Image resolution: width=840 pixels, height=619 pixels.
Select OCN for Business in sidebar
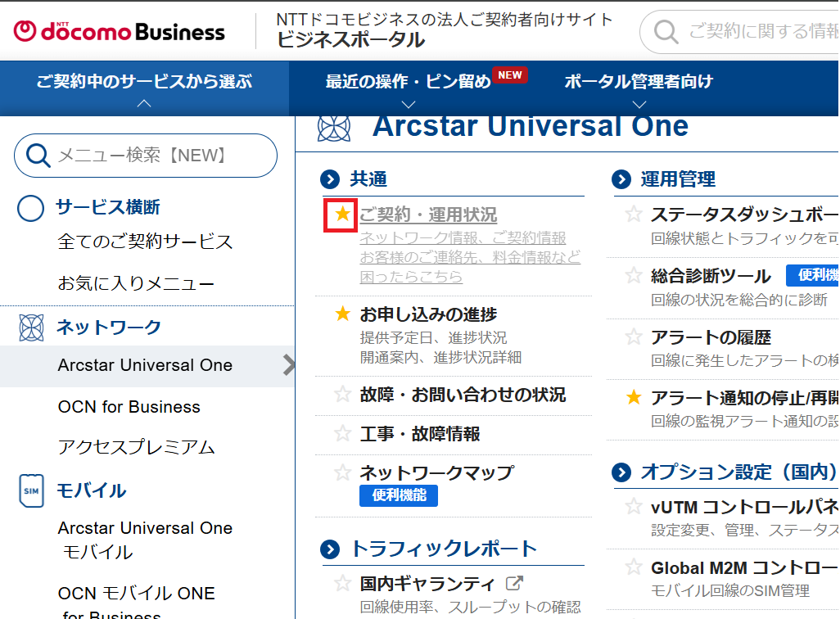(129, 407)
